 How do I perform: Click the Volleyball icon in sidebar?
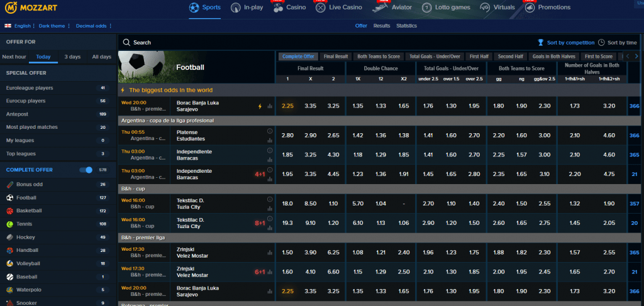pyautogui.click(x=10, y=263)
